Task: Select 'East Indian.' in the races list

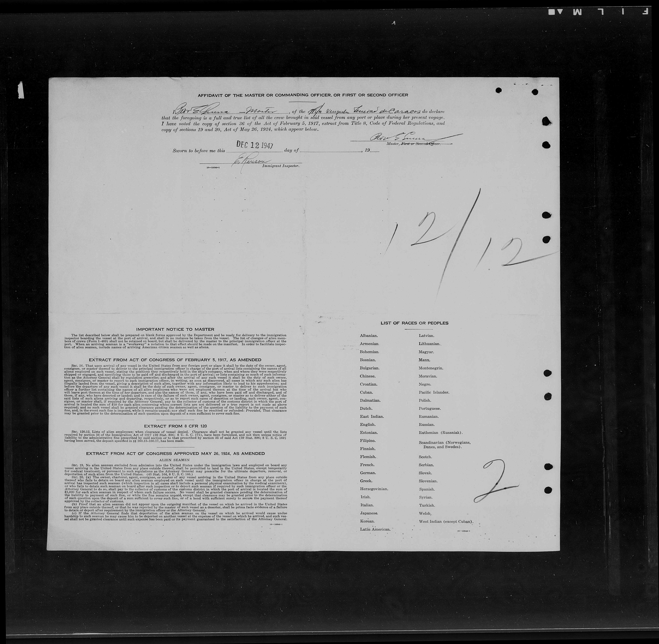Action: [372, 417]
